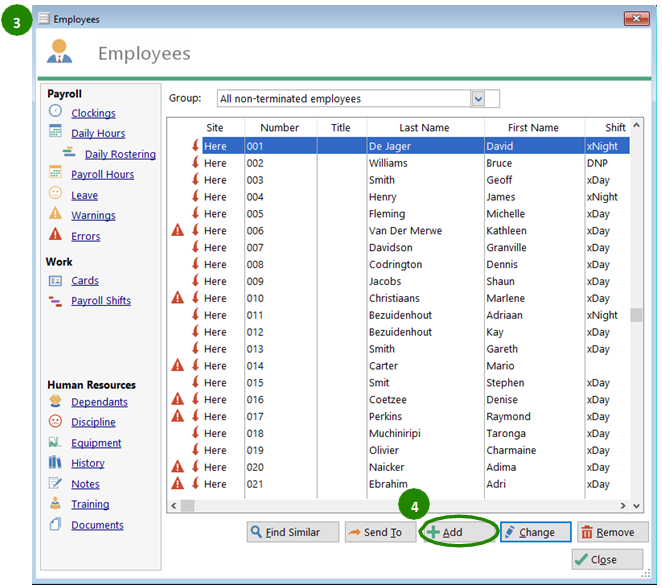Click first name Charmaine in the list
Image resolution: width=662 pixels, height=588 pixels.
pyautogui.click(x=511, y=450)
